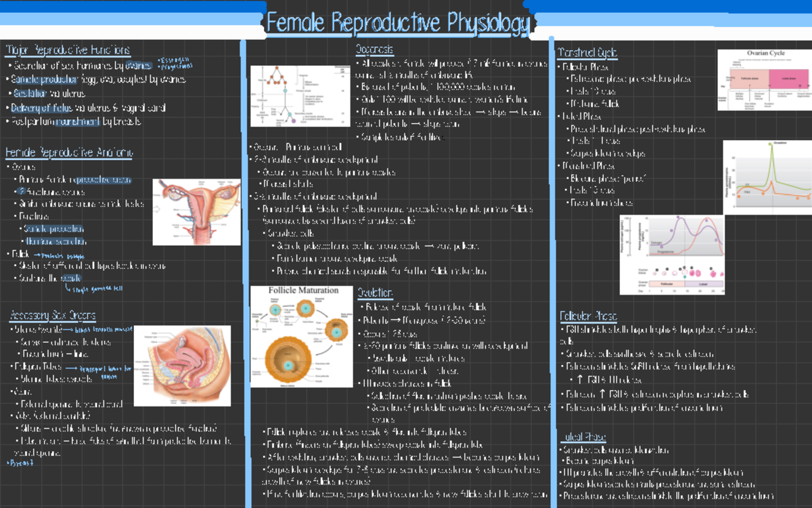Image resolution: width=812 pixels, height=508 pixels.
Task: Click the "Oogenesis" section heading
Action: (374, 49)
